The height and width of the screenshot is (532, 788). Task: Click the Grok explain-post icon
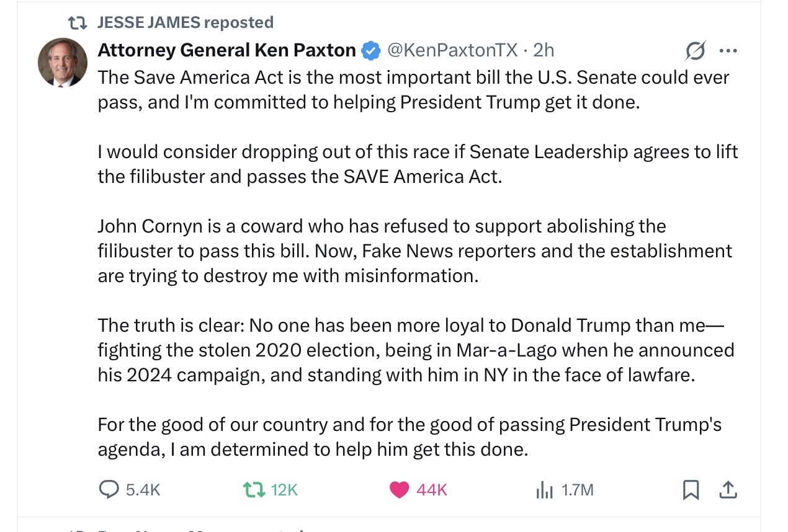pyautogui.click(x=695, y=50)
